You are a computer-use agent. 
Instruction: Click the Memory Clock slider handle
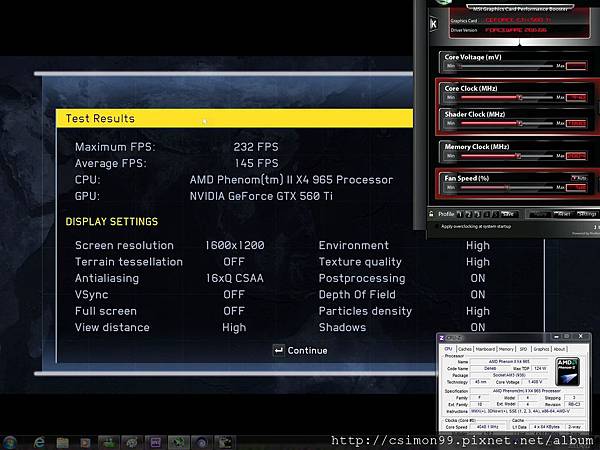tap(518, 156)
